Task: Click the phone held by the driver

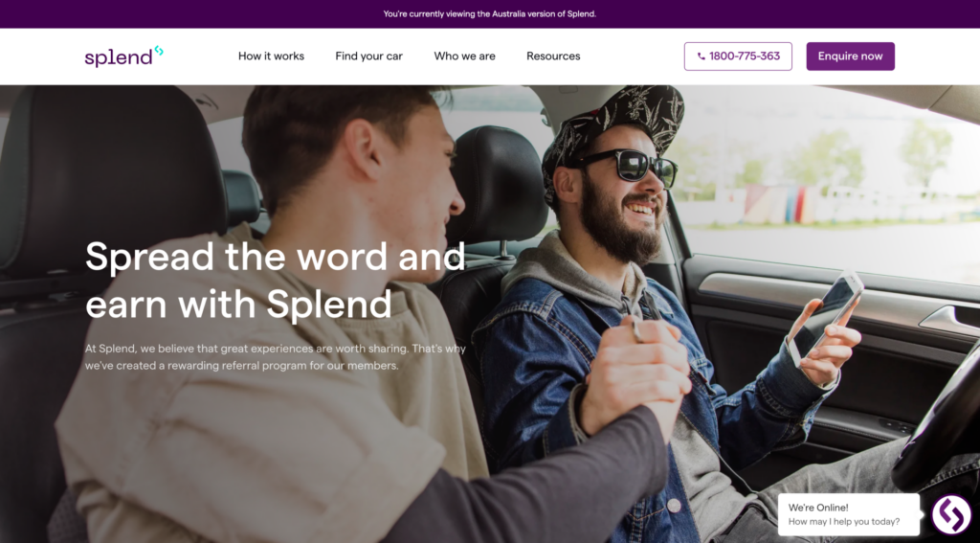Action: point(825,318)
